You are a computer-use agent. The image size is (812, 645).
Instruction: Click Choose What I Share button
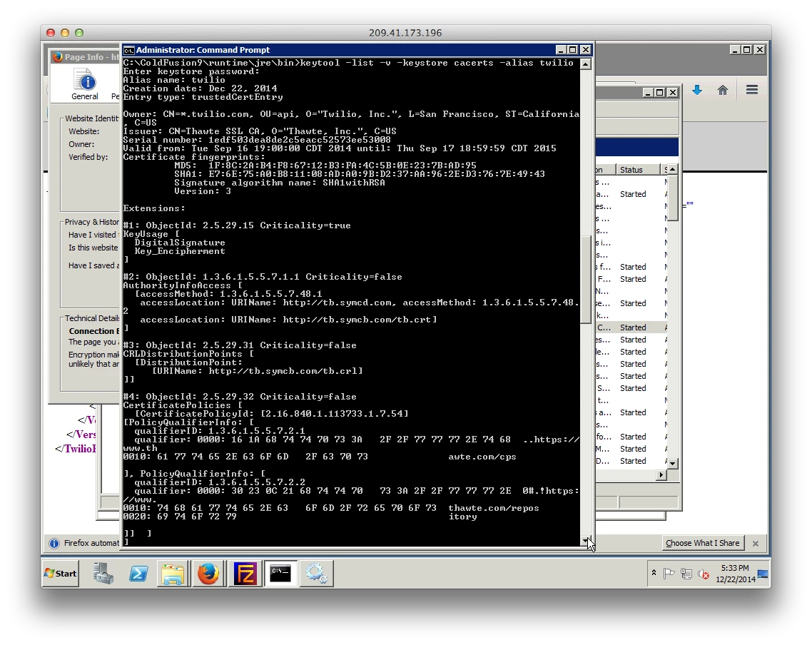point(702,543)
